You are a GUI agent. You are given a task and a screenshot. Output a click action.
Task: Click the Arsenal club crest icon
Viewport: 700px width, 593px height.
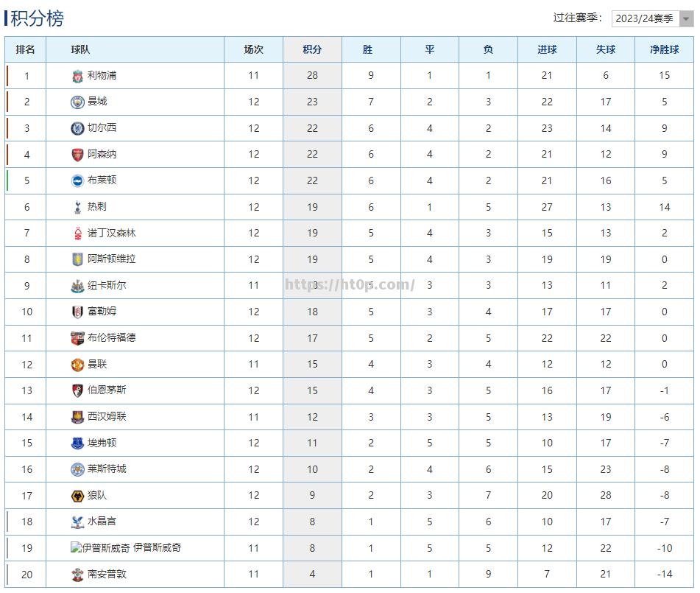(77, 155)
